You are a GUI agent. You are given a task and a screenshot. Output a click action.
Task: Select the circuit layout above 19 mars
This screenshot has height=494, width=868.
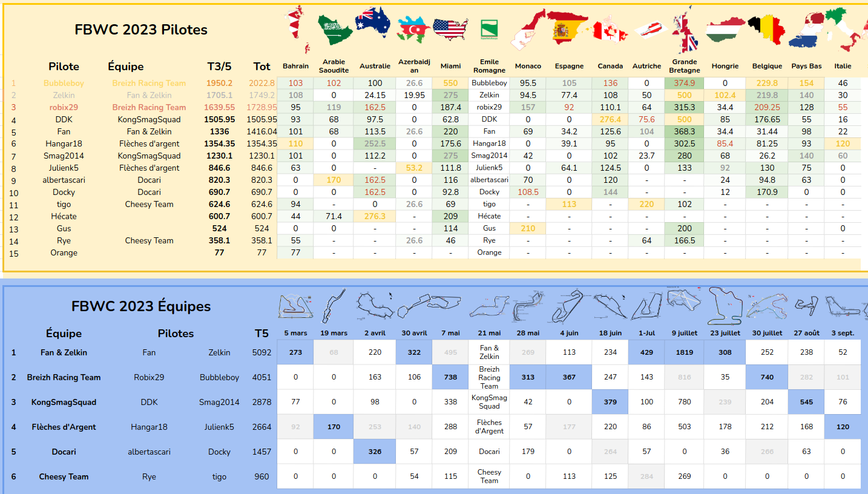coord(332,306)
